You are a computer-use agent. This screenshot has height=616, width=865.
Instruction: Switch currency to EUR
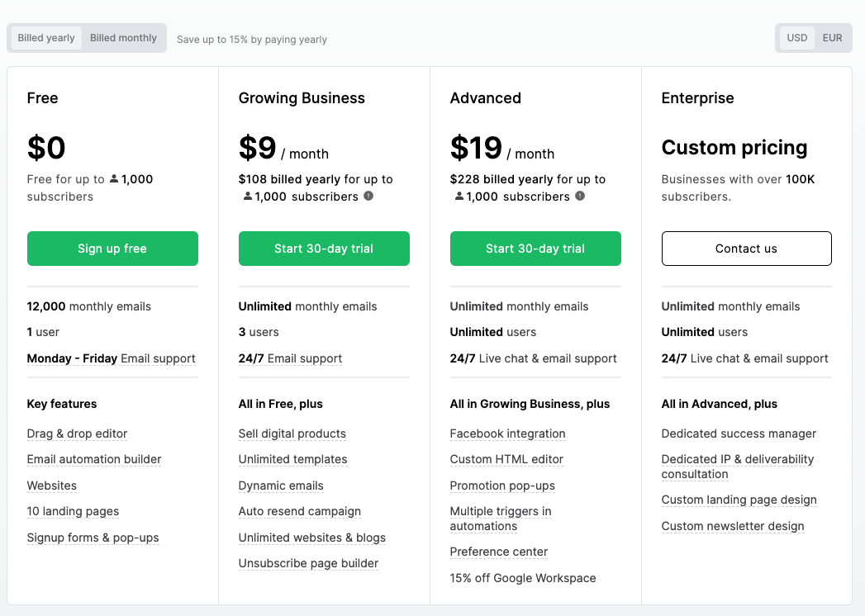pyautogui.click(x=832, y=38)
